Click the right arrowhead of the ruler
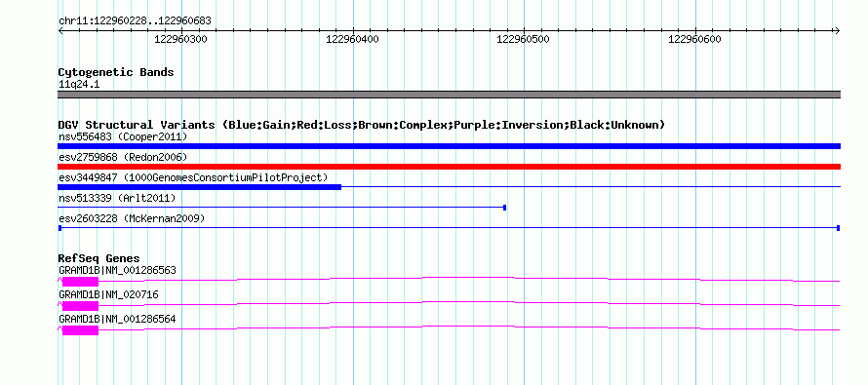Image resolution: width=868 pixels, height=385 pixels. click(837, 31)
